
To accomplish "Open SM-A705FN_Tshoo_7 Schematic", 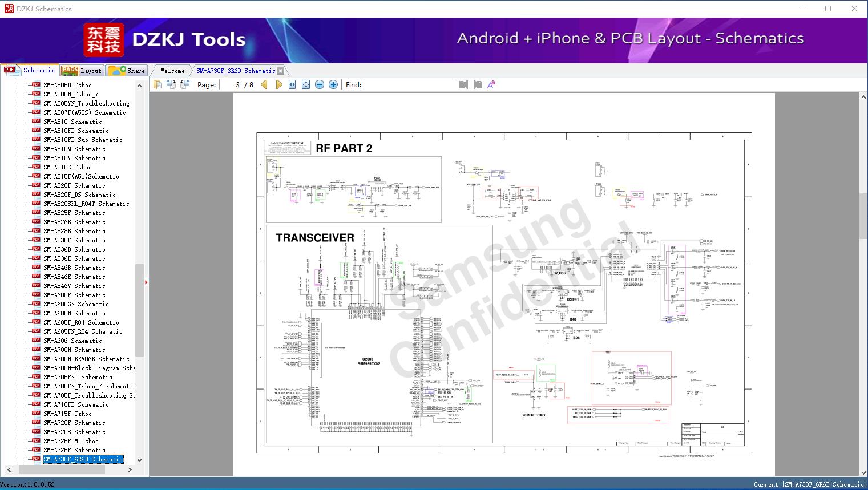I will click(89, 386).
